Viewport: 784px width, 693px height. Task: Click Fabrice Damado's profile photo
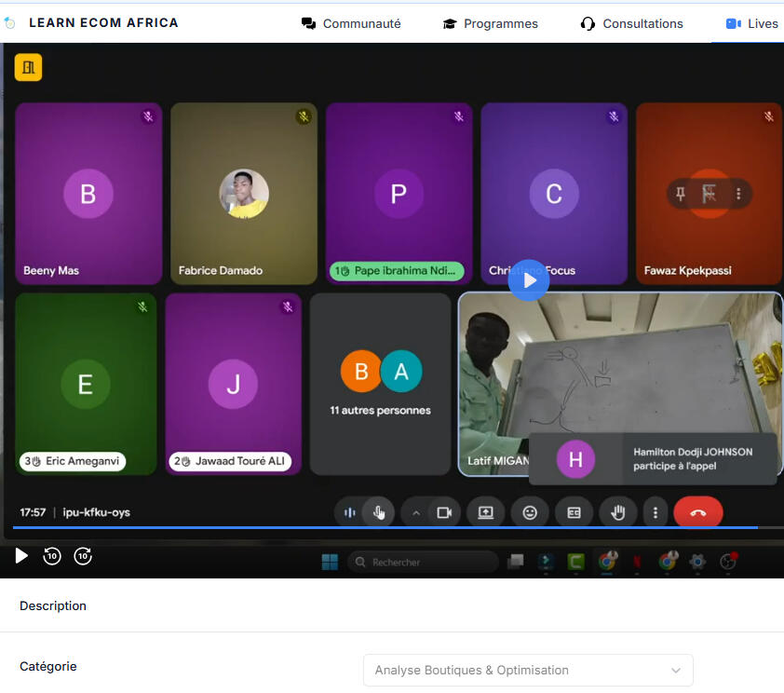(244, 194)
